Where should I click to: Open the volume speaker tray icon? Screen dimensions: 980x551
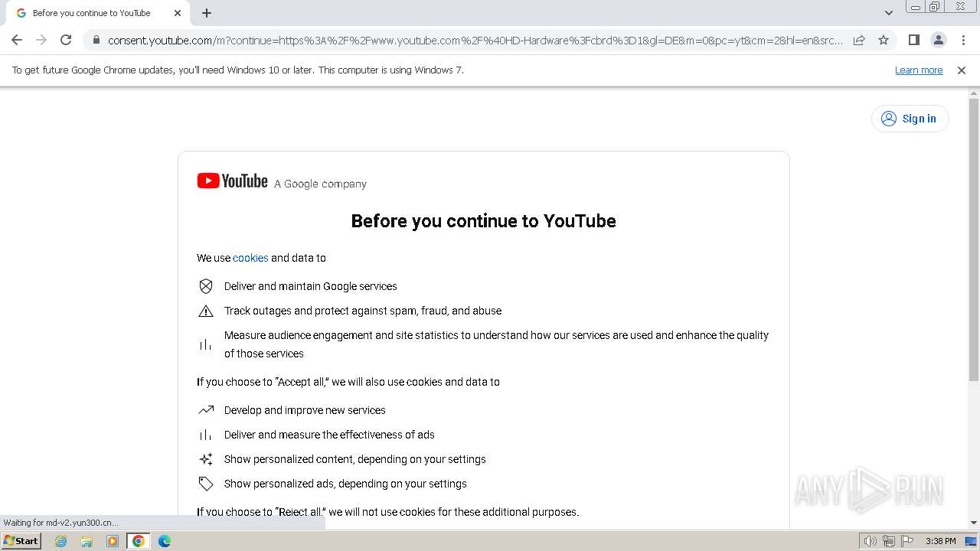tap(871, 541)
